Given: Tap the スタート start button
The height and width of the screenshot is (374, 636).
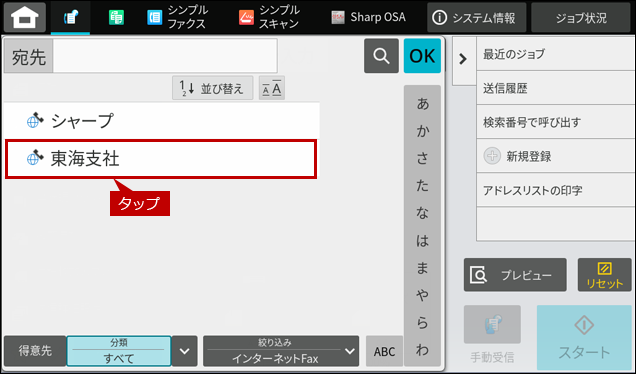Looking at the screenshot, I should pos(584,337).
